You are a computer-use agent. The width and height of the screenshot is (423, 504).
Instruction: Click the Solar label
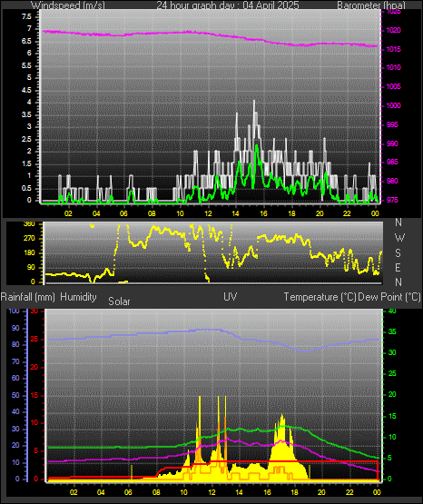(x=119, y=301)
